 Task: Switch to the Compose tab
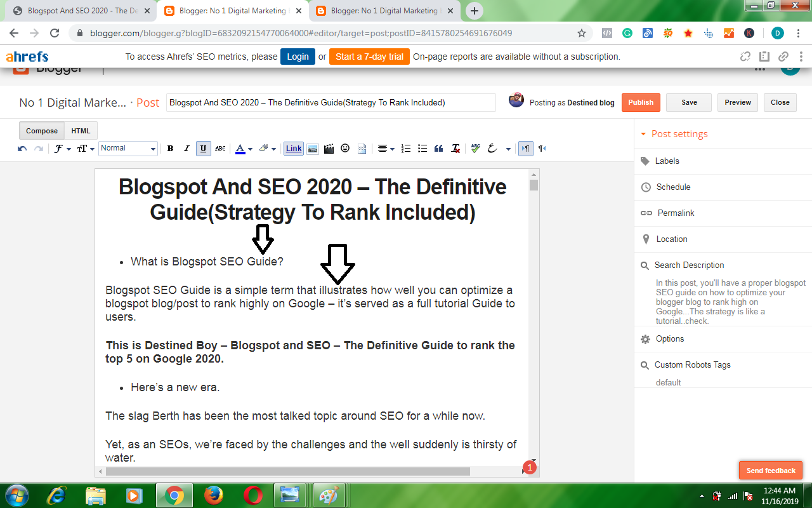[x=42, y=131]
